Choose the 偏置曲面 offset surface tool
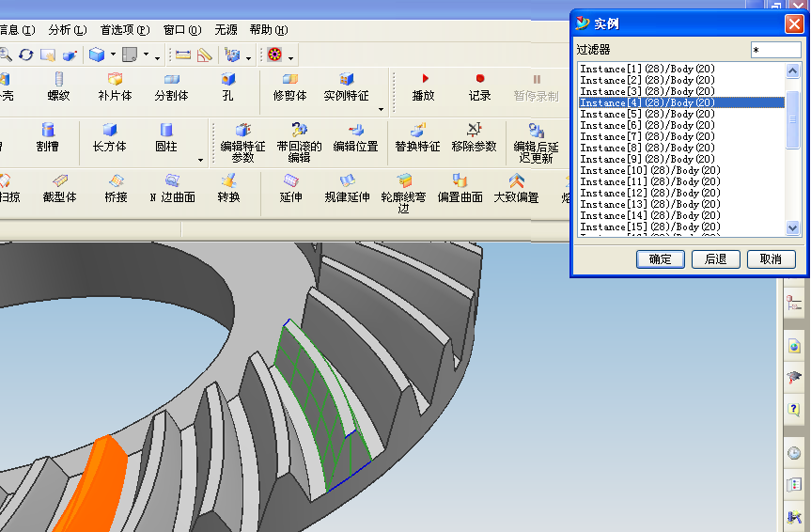Image resolution: width=811 pixels, height=532 pixels. 460,188
